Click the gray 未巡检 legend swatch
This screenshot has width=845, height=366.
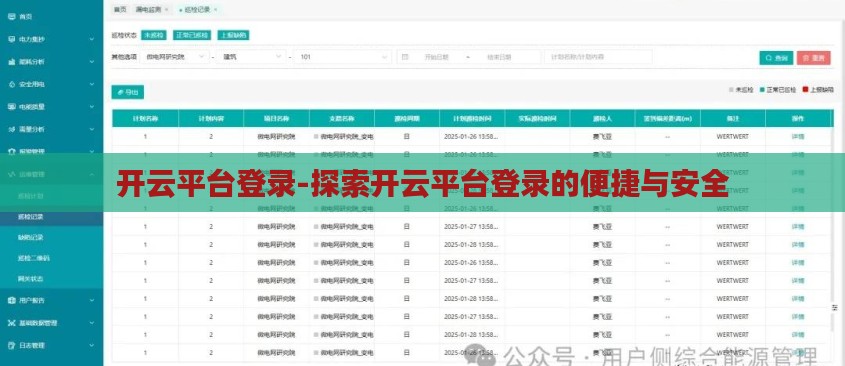731,90
